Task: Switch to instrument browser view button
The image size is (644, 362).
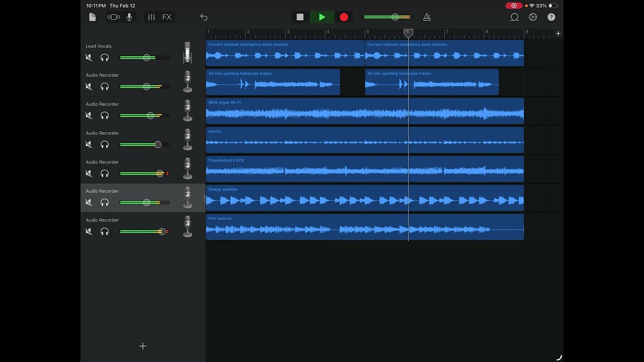Action: pos(114,17)
